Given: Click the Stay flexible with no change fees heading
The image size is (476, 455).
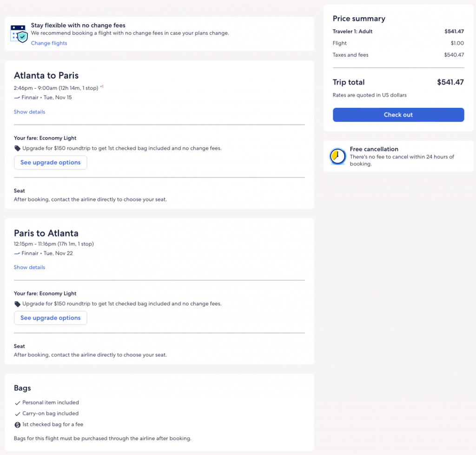Looking at the screenshot, I should [78, 26].
